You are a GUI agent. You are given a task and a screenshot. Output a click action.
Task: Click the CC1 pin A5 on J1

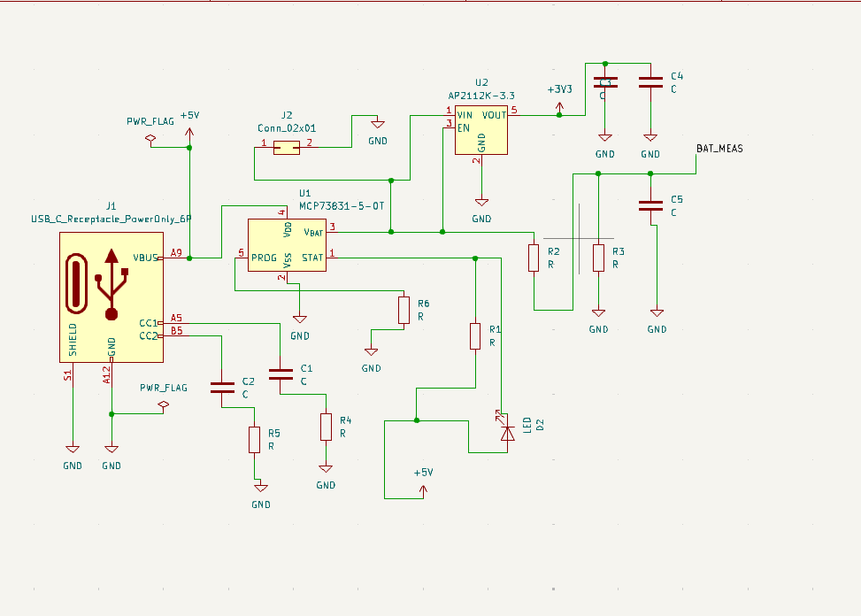[x=176, y=321]
